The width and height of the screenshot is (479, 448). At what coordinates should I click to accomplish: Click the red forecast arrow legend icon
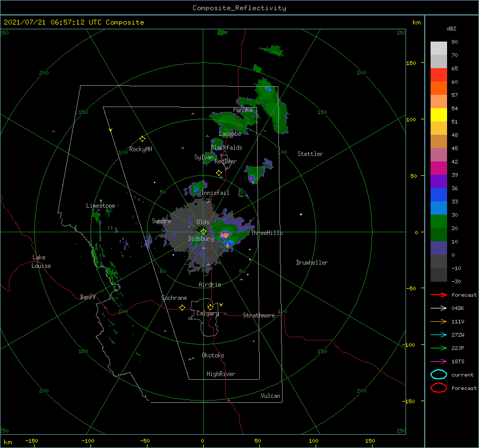439,295
